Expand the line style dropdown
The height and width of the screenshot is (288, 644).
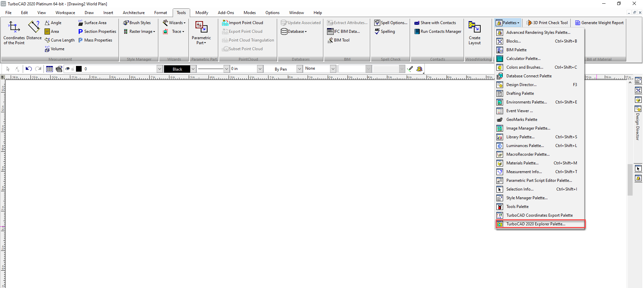pos(226,69)
